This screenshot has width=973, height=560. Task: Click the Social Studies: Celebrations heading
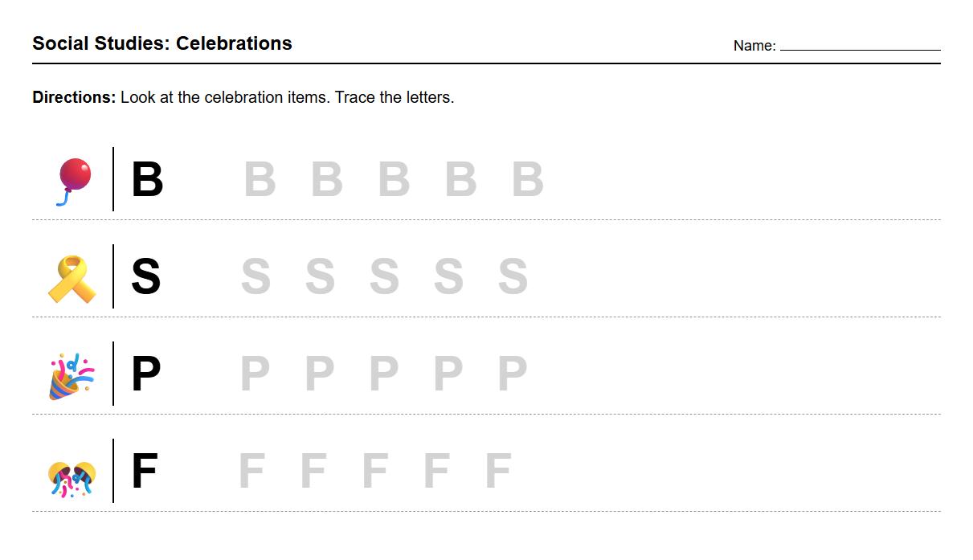pyautogui.click(x=162, y=43)
